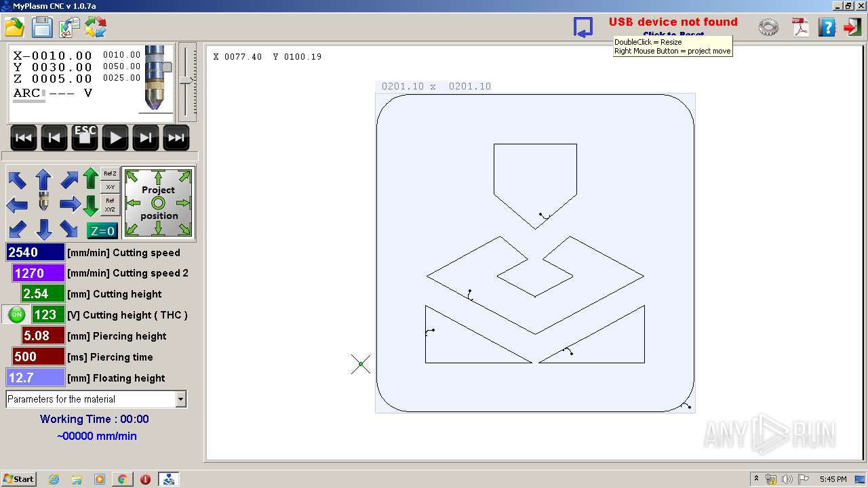
Task: Click the green origin crosshair marker
Action: coord(361,364)
